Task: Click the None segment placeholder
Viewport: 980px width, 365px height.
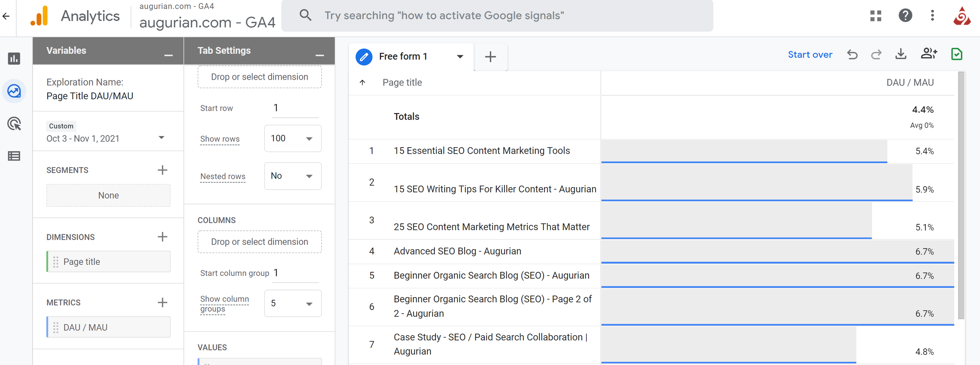Action: coord(109,195)
